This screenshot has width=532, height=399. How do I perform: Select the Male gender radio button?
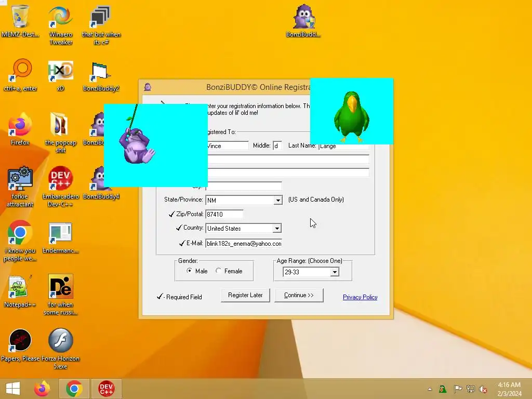(189, 271)
